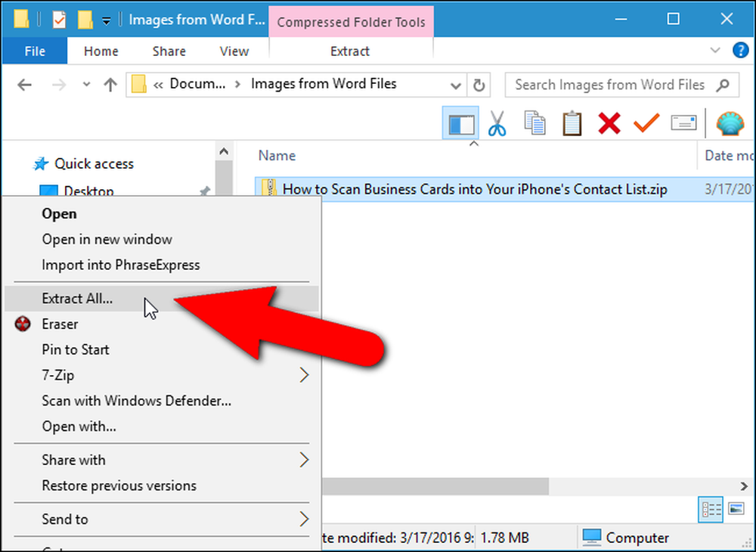Click the Back arrow navigation button
The height and width of the screenshot is (552, 756).
pyautogui.click(x=24, y=85)
